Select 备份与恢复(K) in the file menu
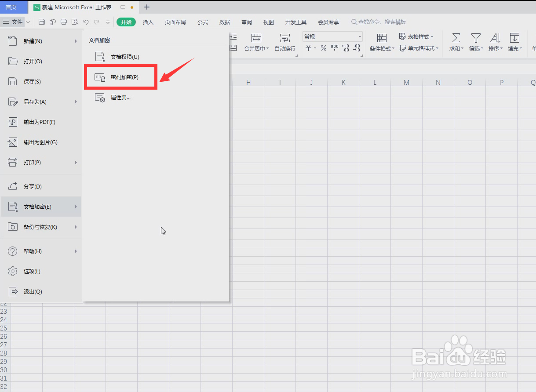 point(42,227)
